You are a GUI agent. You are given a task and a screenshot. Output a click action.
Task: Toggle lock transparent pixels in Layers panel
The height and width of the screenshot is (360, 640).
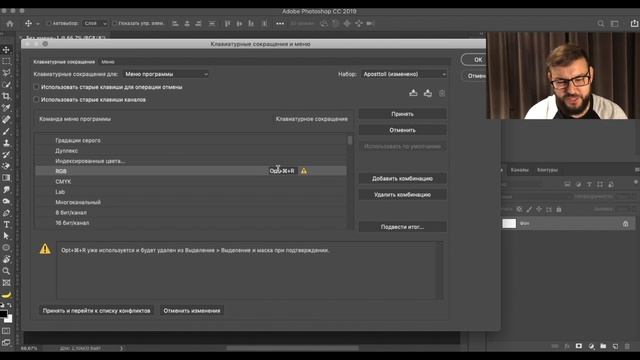519,209
